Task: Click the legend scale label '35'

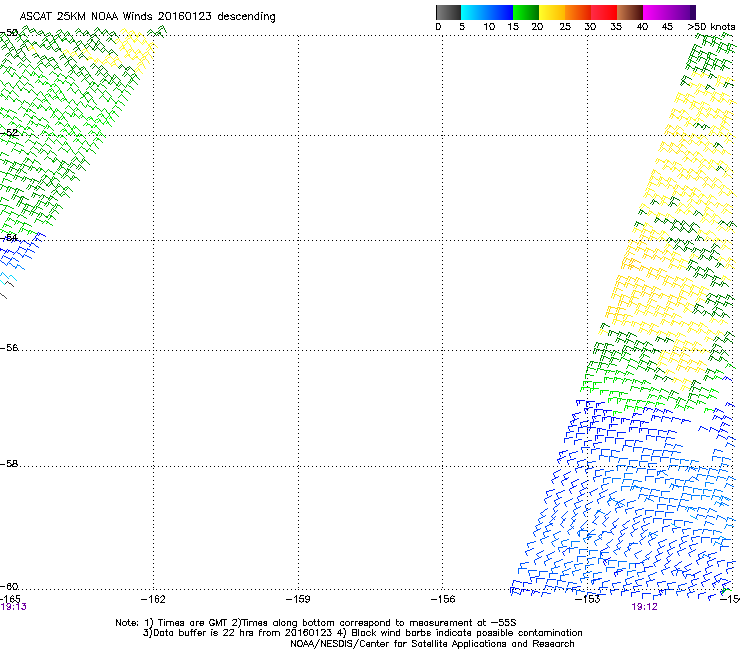Action: (616, 27)
